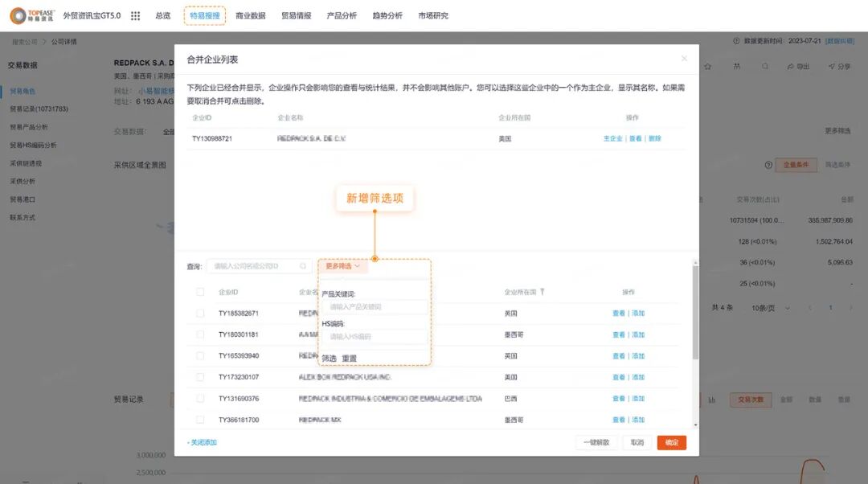Select 贸易HS编码分析 in sidebar
Viewport: 868px width, 484px height.
[x=33, y=145]
